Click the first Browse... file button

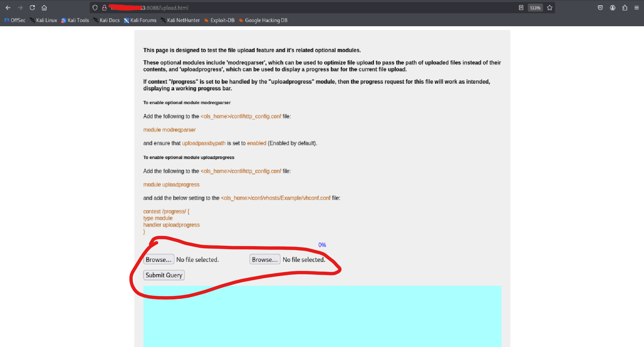pos(158,260)
